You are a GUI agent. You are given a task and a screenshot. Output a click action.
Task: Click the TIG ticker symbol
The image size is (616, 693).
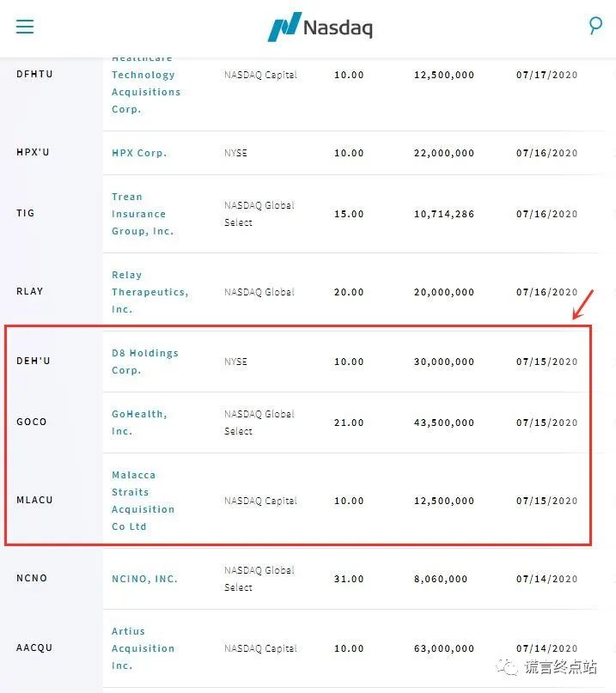(26, 213)
